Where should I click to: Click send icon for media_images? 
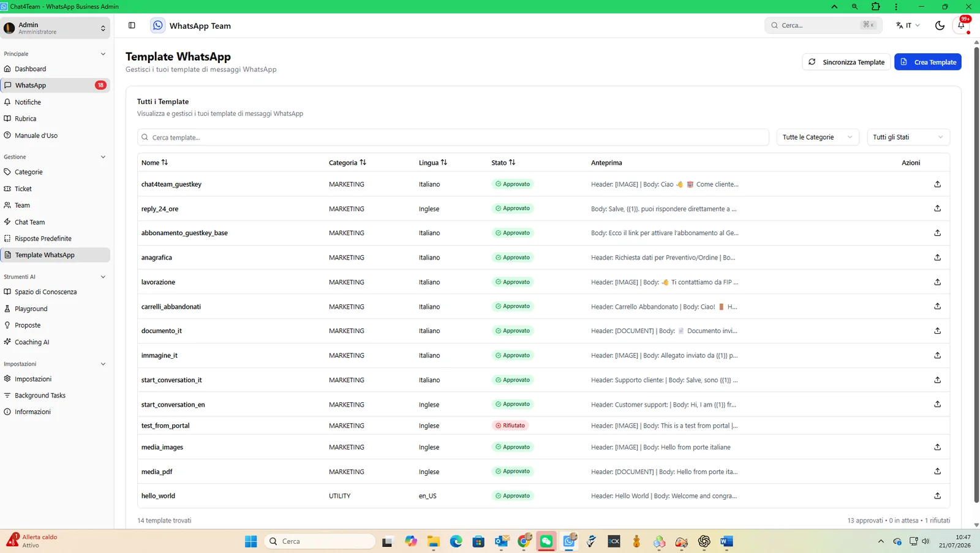(937, 447)
